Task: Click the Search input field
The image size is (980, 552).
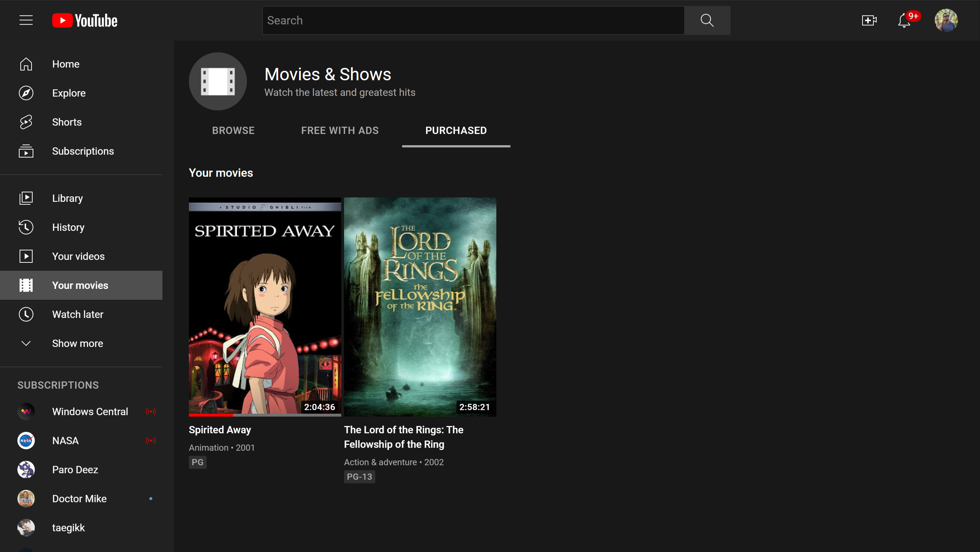Action: point(473,20)
